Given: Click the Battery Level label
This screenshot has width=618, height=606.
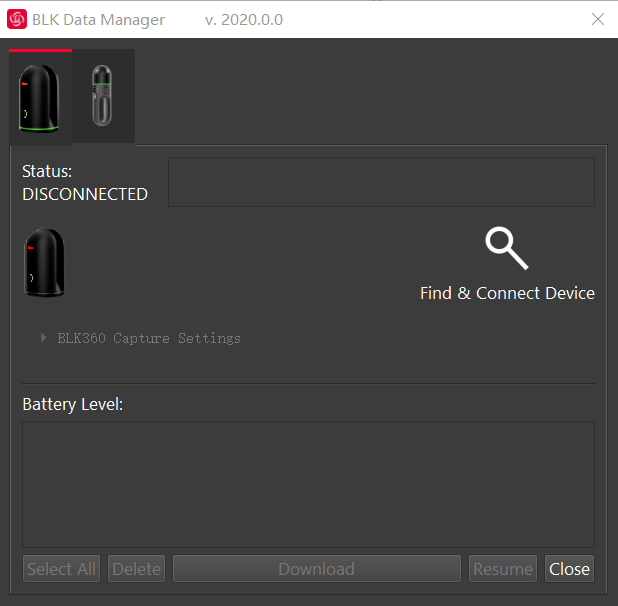Looking at the screenshot, I should 73,404.
